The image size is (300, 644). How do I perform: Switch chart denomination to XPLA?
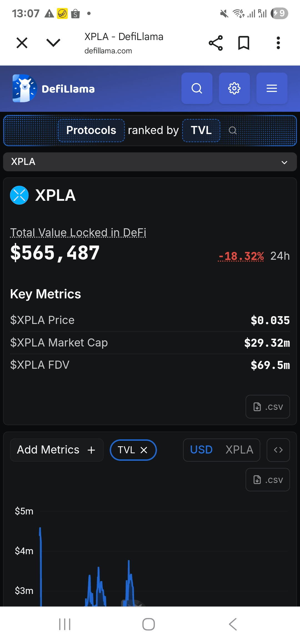point(239,450)
